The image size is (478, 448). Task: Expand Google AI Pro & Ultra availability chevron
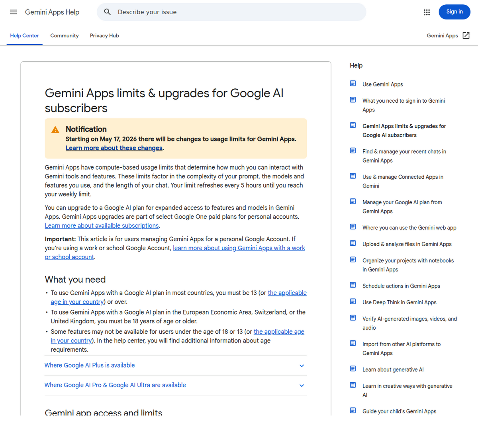(x=302, y=385)
